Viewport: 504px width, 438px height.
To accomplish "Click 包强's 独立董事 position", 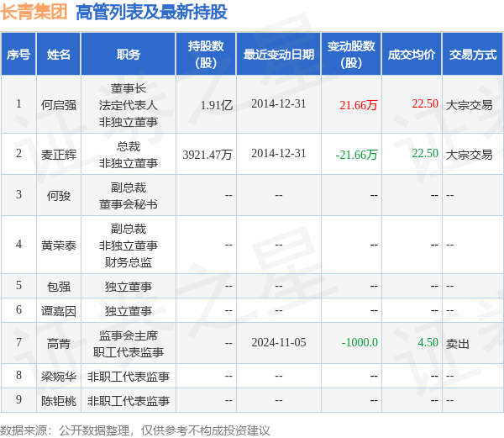I will [x=129, y=287].
